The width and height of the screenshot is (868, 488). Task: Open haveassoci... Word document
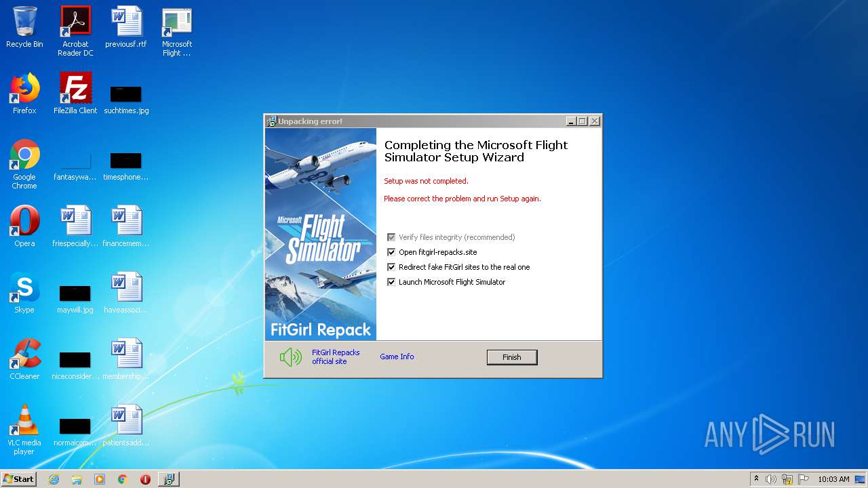point(126,293)
